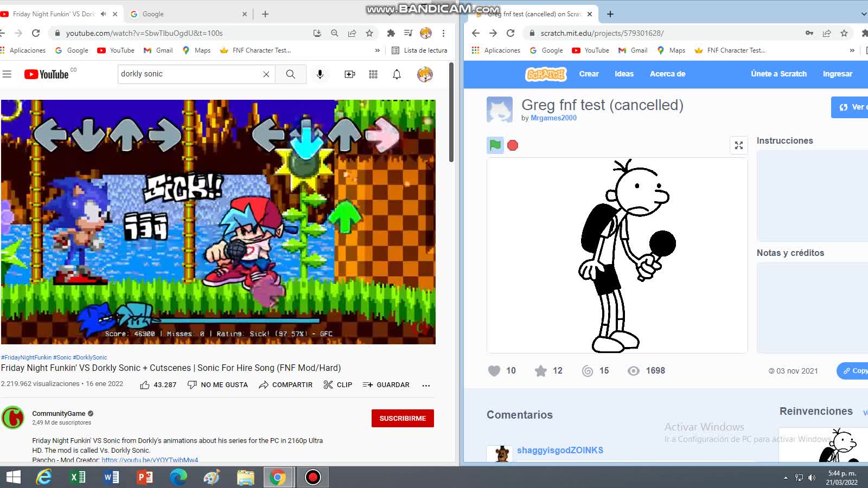Bookmark YouTube page with star icon
Viewport: 868px width, 488px height.
click(369, 33)
